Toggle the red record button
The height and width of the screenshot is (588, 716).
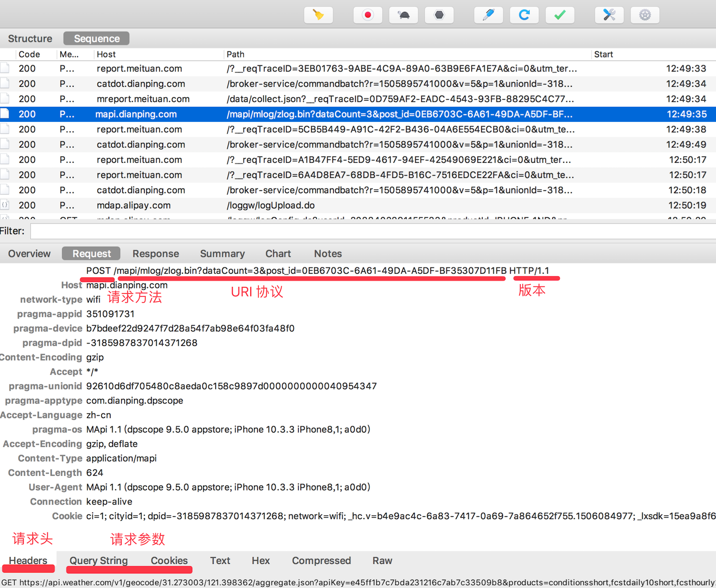coord(368,15)
